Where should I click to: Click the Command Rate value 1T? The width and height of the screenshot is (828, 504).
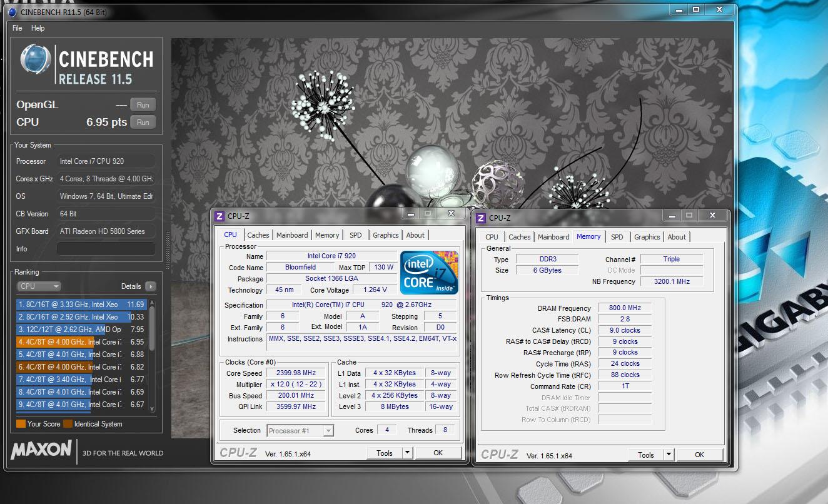(x=625, y=386)
